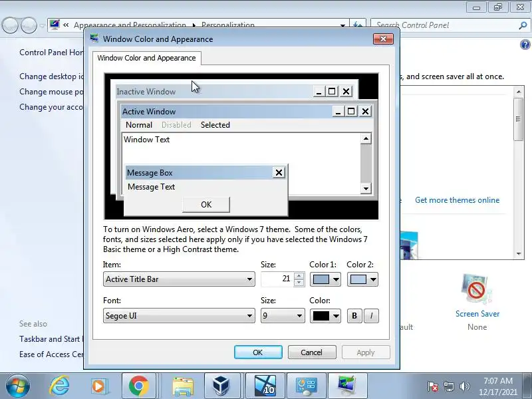
Task: Open the Screen Saver link
Action: click(x=477, y=314)
